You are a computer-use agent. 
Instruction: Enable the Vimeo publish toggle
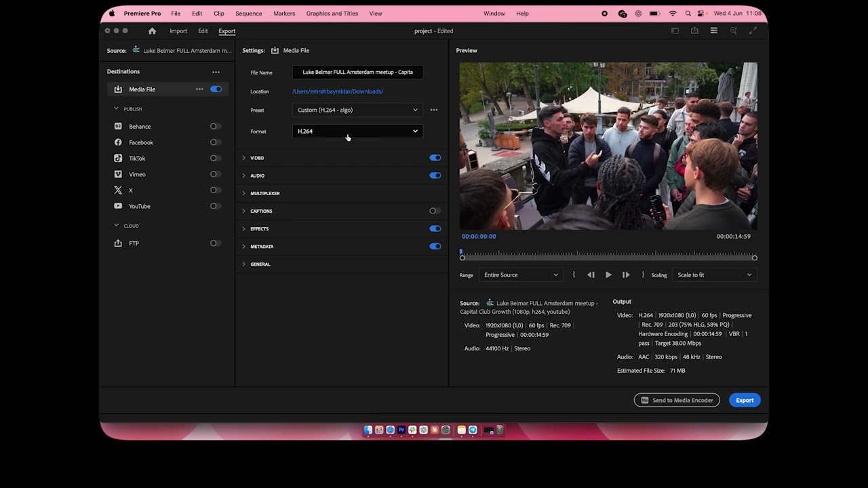pos(216,174)
